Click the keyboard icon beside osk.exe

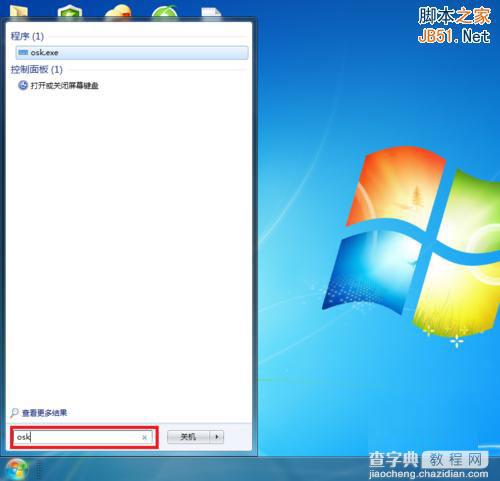[x=23, y=52]
